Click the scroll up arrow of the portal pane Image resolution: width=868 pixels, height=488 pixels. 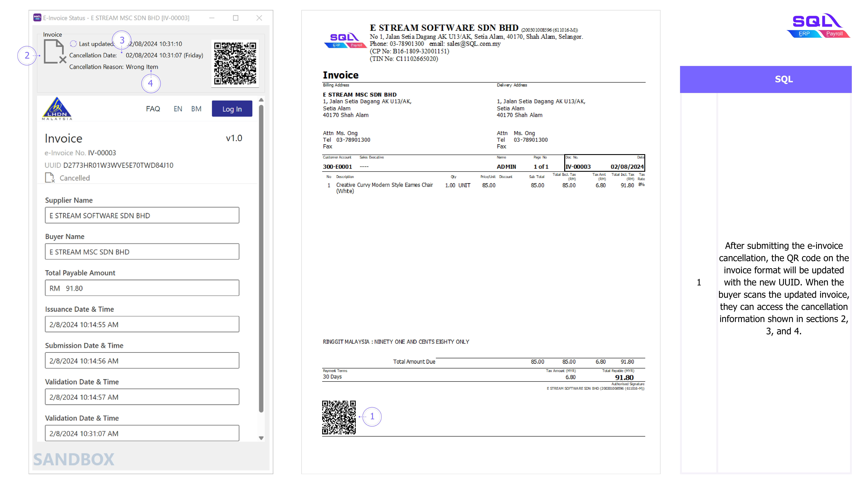[261, 100]
